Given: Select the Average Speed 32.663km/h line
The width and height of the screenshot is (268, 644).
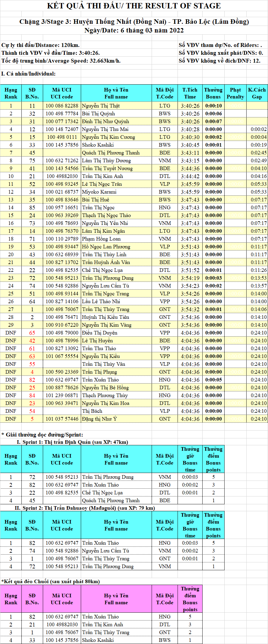Looking at the screenshot, I should pyautogui.click(x=61, y=61).
